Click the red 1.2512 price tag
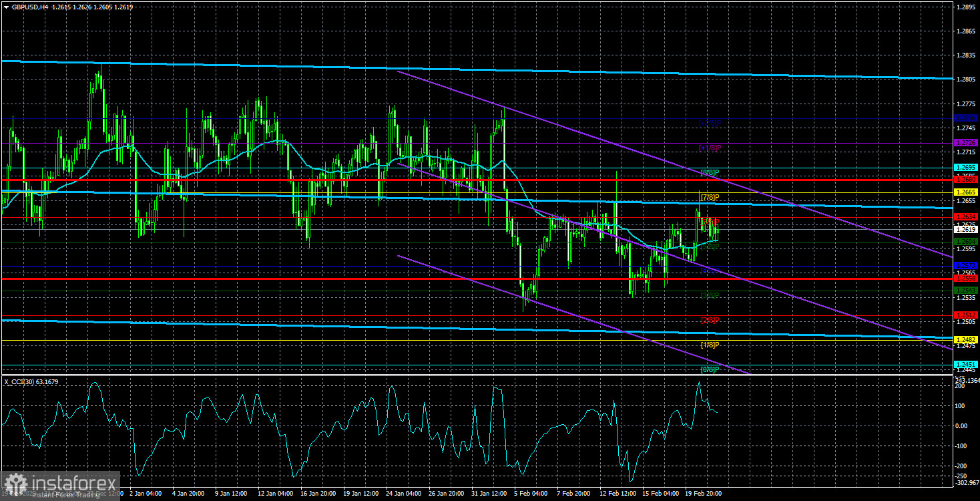The image size is (980, 501). click(x=965, y=315)
